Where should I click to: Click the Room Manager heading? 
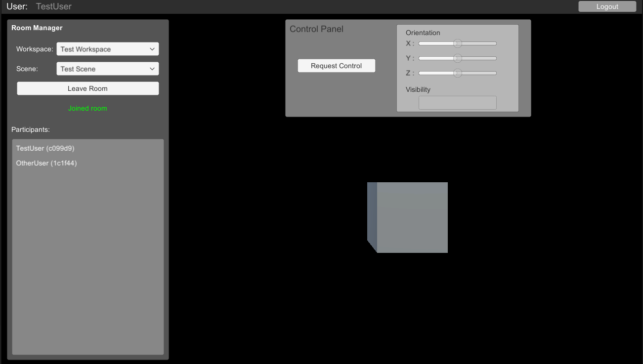(x=37, y=28)
